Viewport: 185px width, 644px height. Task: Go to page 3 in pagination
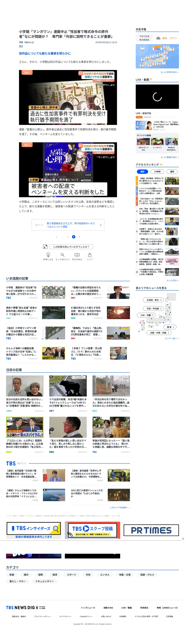coord(68,237)
